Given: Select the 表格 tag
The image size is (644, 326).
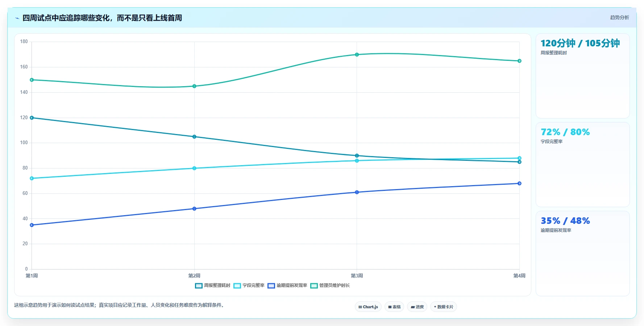Looking at the screenshot, I should point(394,307).
